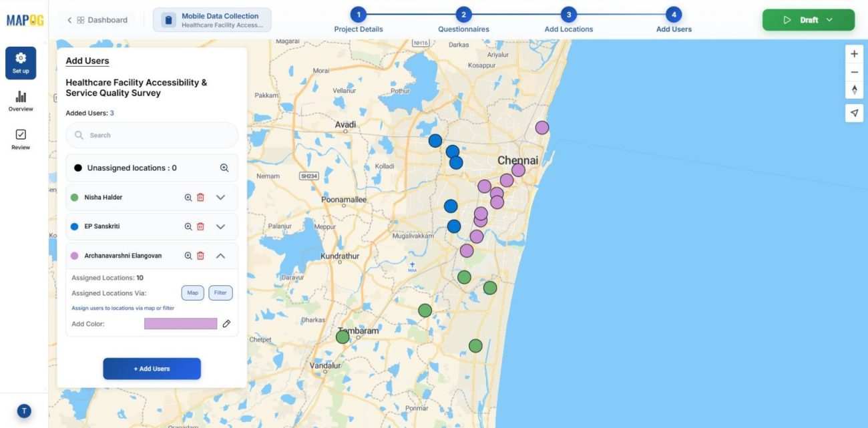
Task: Click the user search field
Action: click(x=152, y=135)
